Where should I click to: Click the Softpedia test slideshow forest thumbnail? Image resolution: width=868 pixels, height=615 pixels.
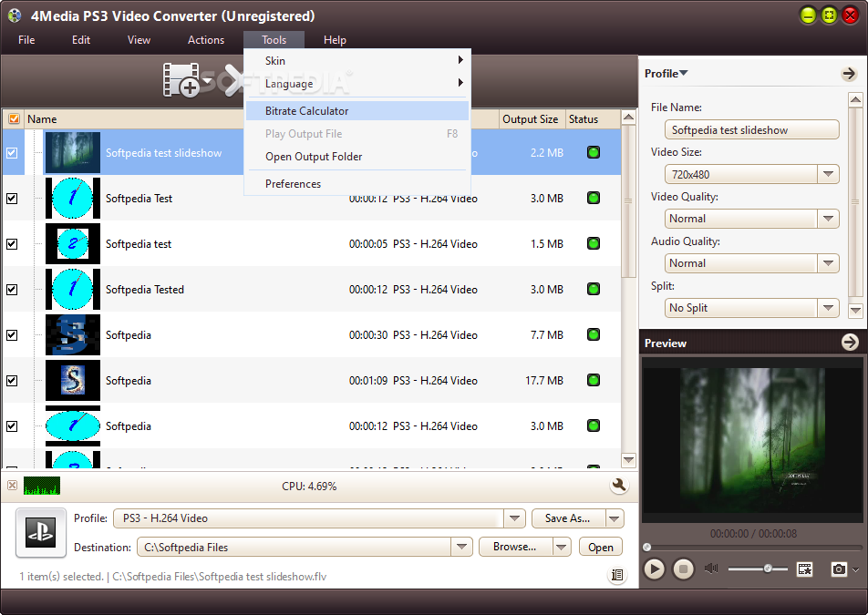73,153
